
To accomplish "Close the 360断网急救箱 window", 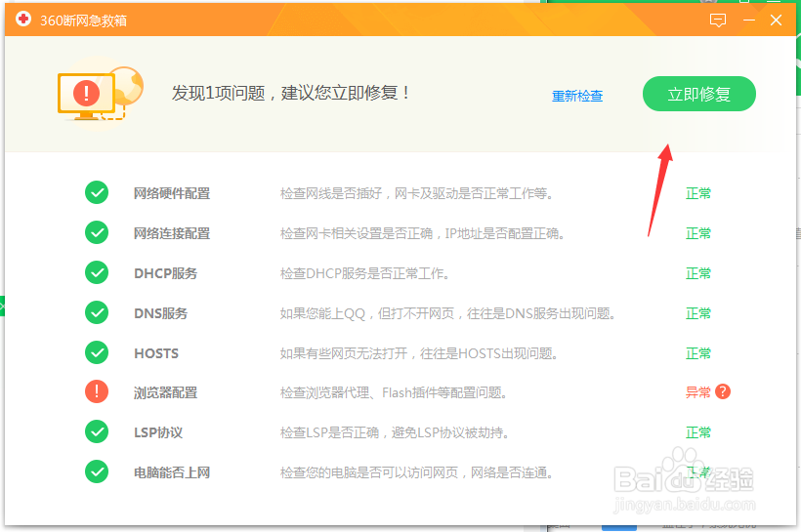I will pos(776,20).
